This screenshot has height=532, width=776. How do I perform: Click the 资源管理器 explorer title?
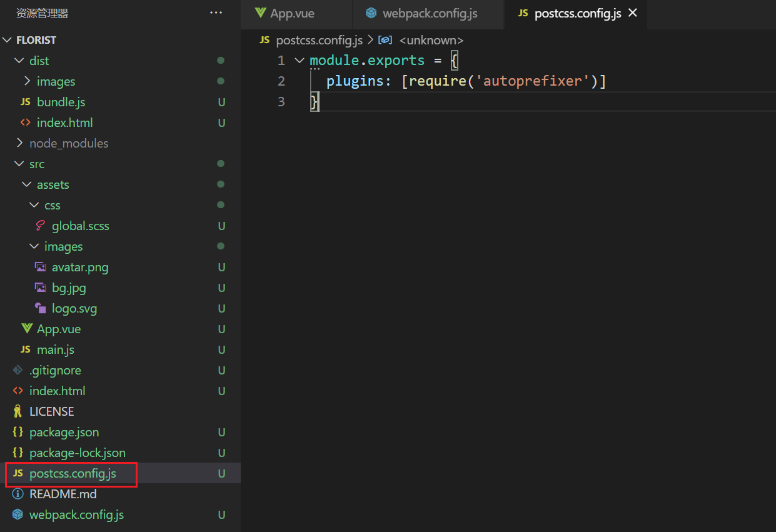click(43, 13)
